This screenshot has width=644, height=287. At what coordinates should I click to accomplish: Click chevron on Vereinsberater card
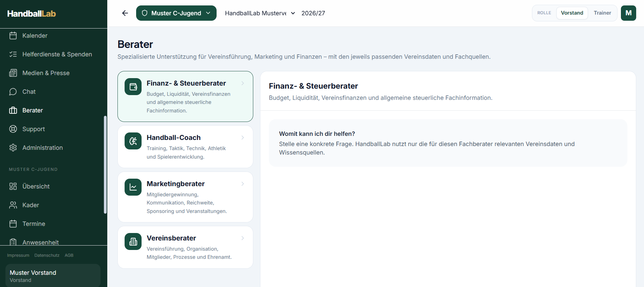[x=243, y=238]
